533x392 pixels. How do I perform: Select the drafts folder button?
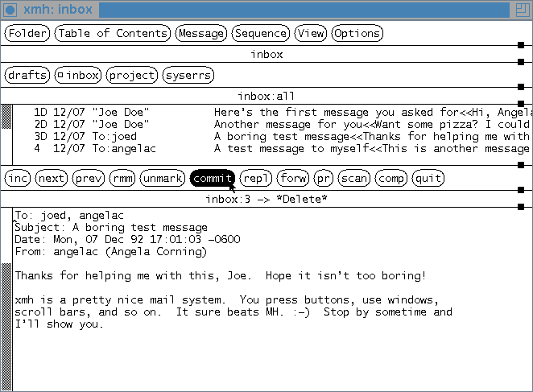tap(27, 75)
